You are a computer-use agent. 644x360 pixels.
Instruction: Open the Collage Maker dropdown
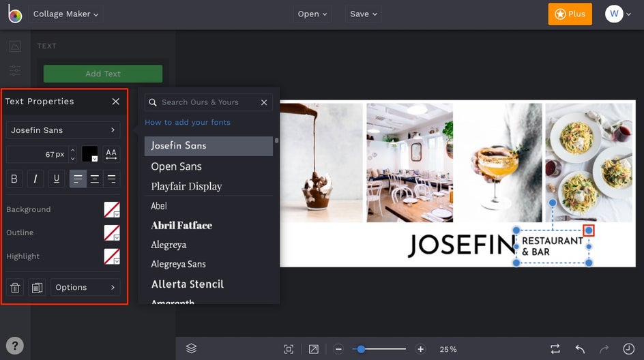pyautogui.click(x=65, y=14)
